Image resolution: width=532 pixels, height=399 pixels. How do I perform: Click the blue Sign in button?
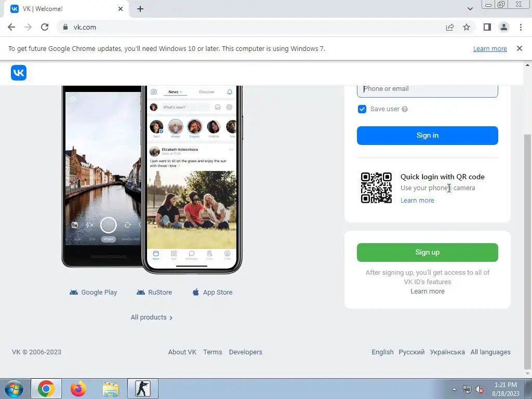click(428, 136)
